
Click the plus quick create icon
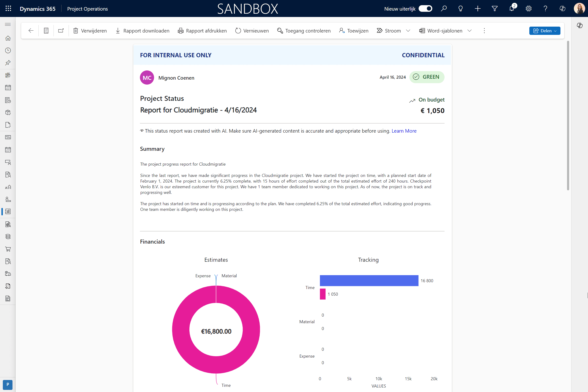478,9
